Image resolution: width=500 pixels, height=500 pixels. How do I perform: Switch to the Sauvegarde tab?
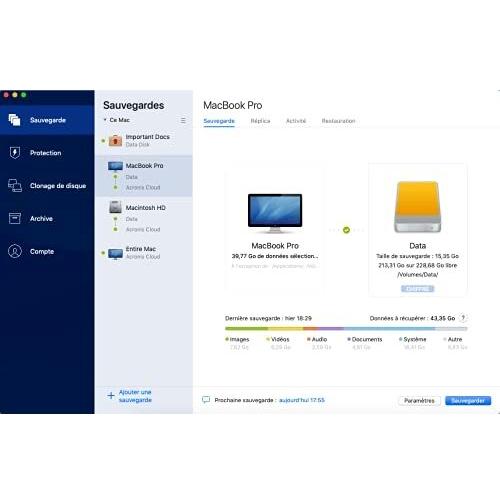click(x=219, y=121)
